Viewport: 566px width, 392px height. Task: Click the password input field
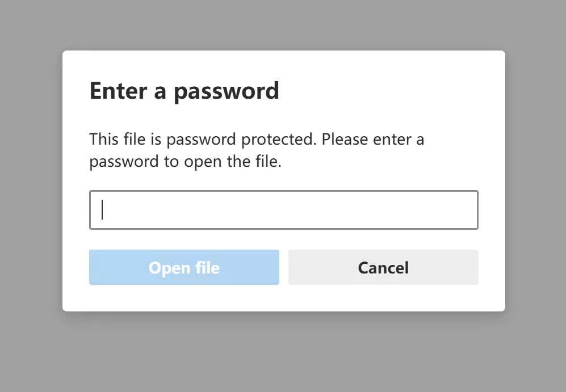283,210
